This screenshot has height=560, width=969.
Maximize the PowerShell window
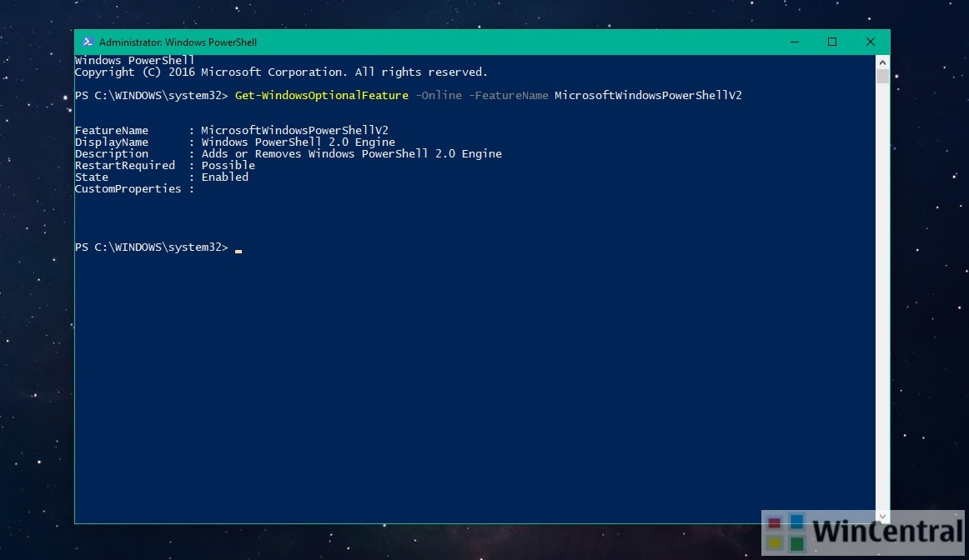(832, 42)
